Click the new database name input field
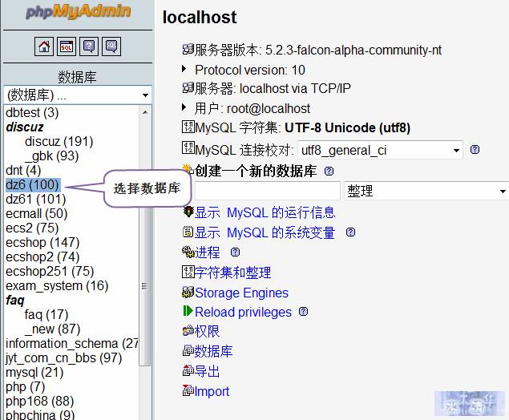Image resolution: width=509 pixels, height=420 pixels. coord(268,191)
